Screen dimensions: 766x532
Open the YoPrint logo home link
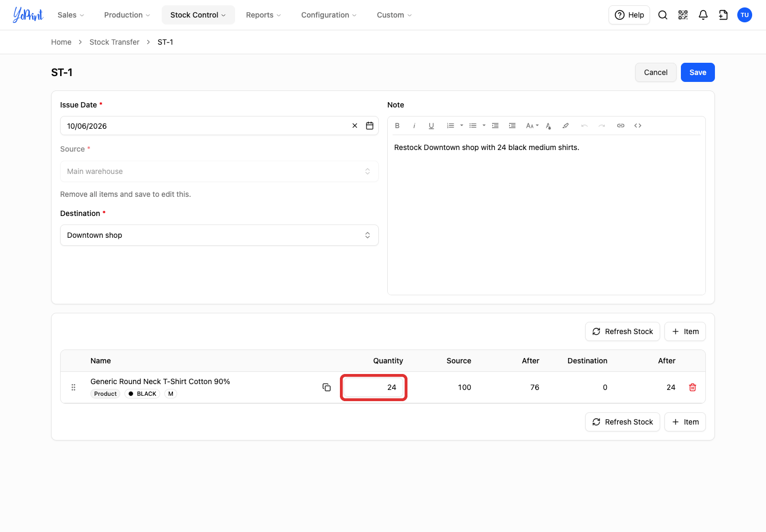tap(28, 15)
